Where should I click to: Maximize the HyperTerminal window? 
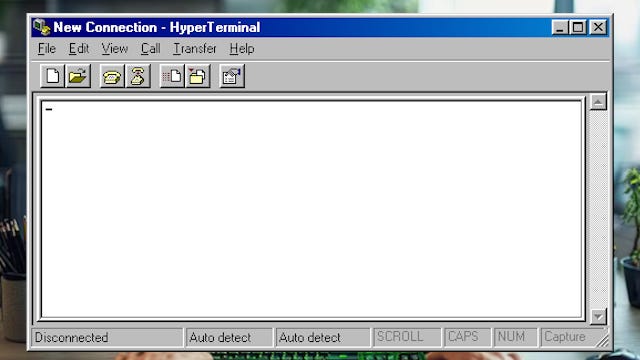coord(578,27)
